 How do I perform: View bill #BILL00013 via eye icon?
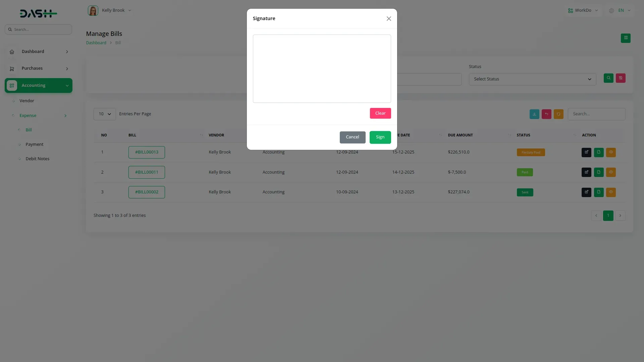pos(611,152)
